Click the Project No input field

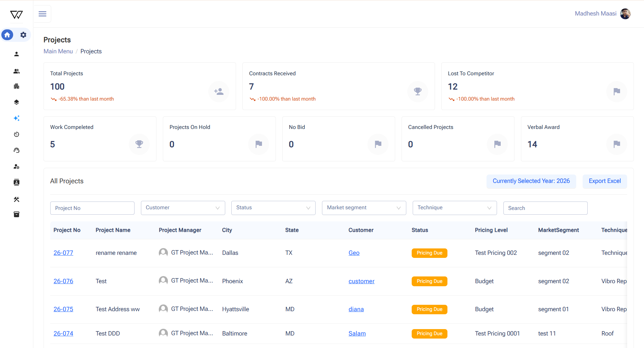pyautogui.click(x=92, y=208)
